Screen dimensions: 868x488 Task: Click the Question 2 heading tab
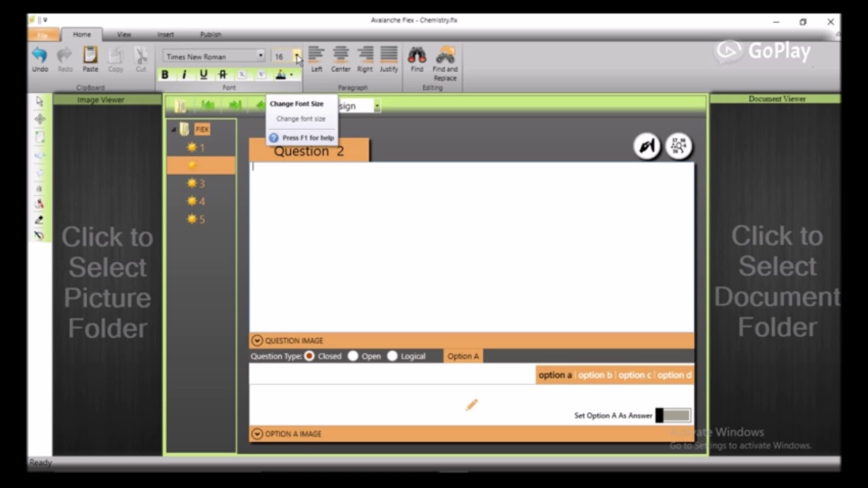(309, 150)
